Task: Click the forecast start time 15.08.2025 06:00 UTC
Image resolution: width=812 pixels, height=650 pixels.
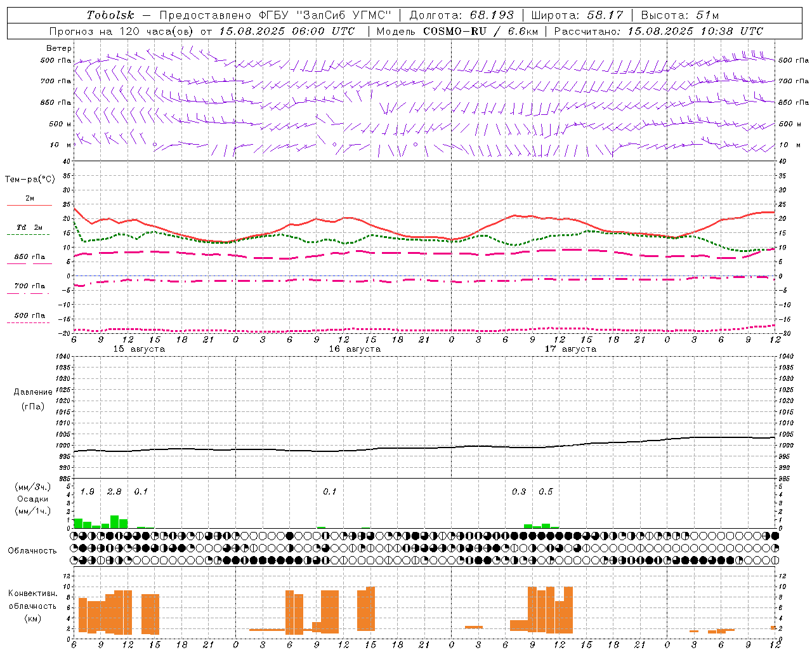Action: [287, 31]
